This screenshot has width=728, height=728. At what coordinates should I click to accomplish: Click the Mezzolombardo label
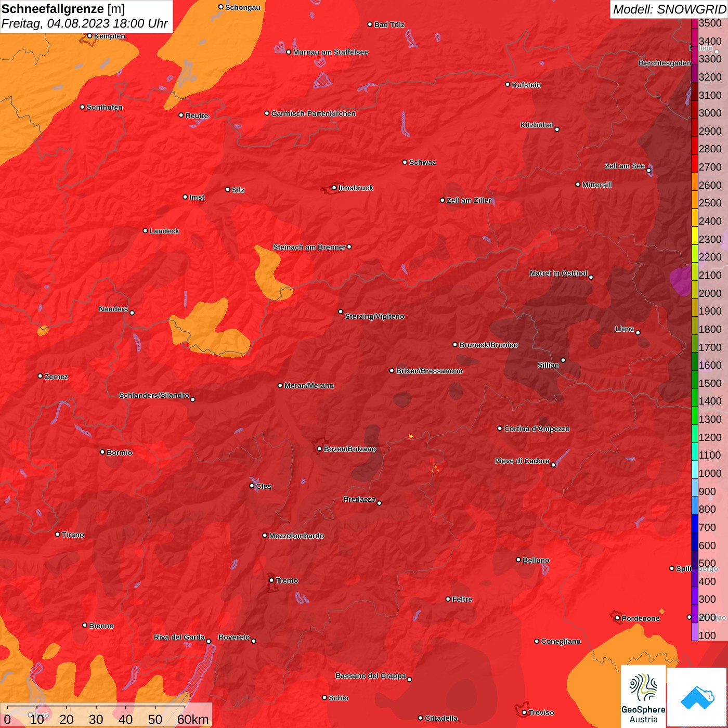coord(296,536)
